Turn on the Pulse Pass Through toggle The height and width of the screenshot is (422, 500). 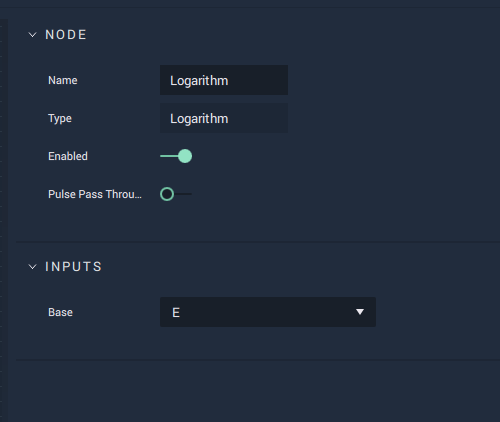tap(176, 194)
